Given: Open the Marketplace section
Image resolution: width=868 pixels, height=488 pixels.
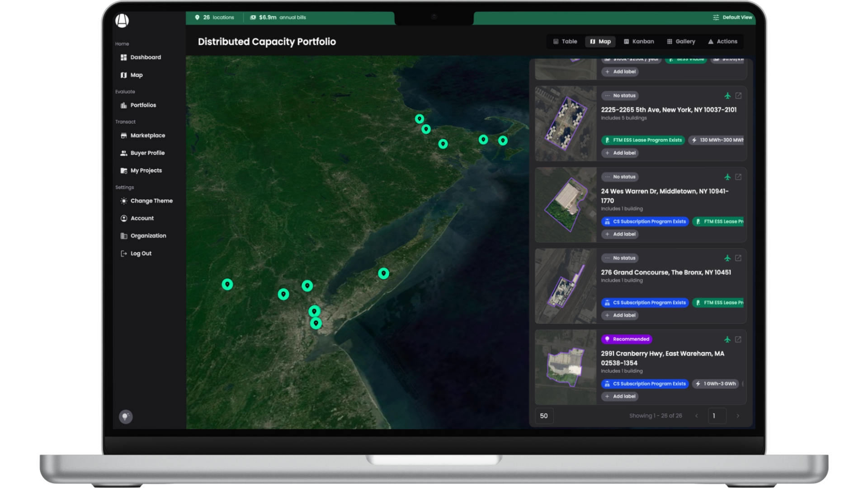Looking at the screenshot, I should tap(143, 136).
